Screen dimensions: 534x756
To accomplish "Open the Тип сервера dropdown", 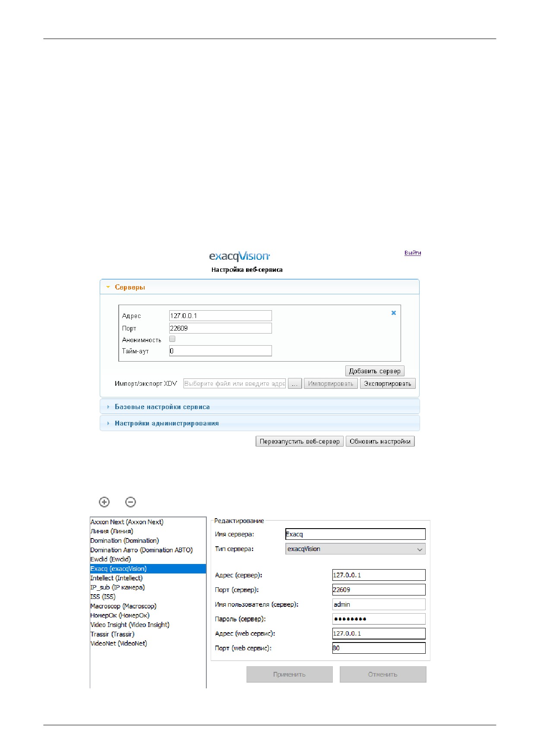I will pyautogui.click(x=356, y=549).
